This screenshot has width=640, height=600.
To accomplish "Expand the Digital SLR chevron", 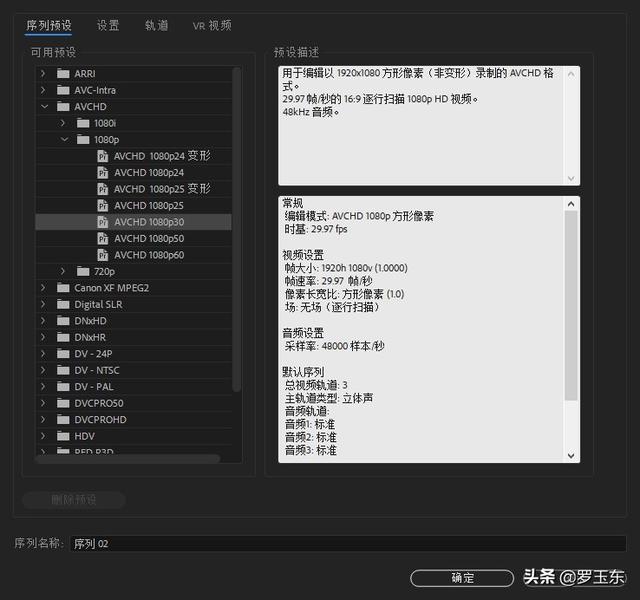I will coord(43,304).
